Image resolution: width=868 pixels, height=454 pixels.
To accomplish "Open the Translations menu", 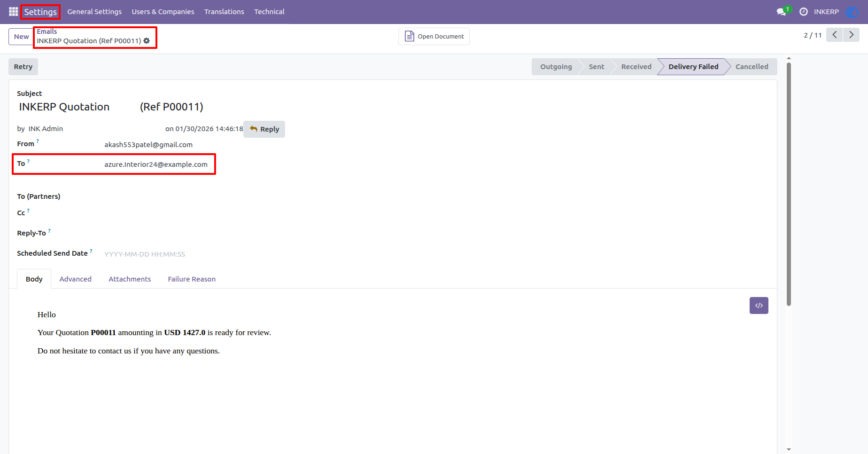I will coord(224,12).
